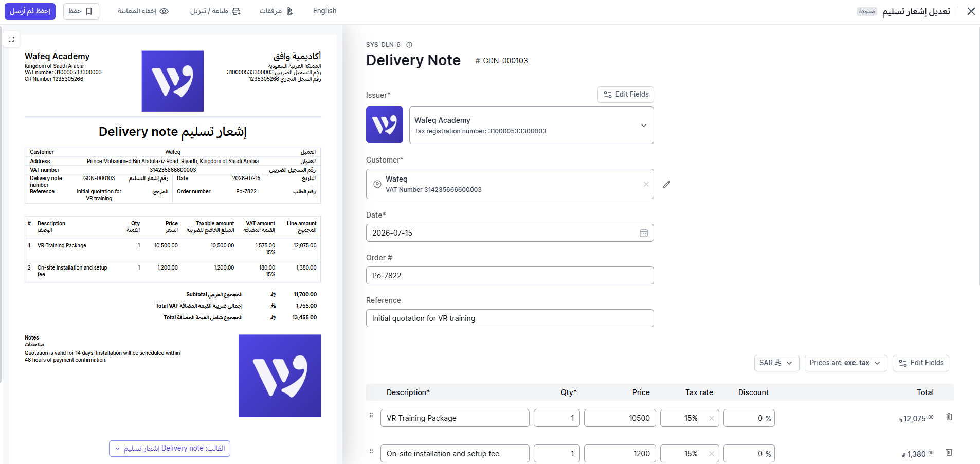Screen dimensions: 980x464
Task: Click the Discount field for VR Training Package
Action: (x=749, y=418)
